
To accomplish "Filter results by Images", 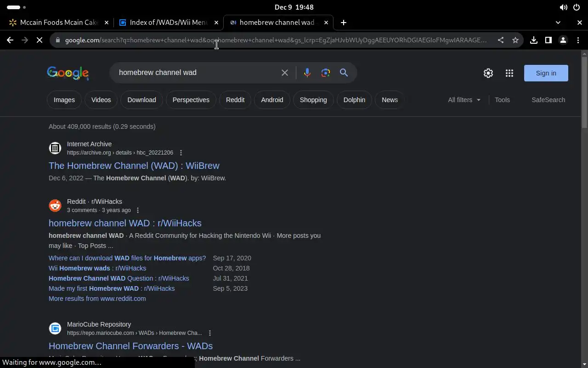I will [x=64, y=100].
